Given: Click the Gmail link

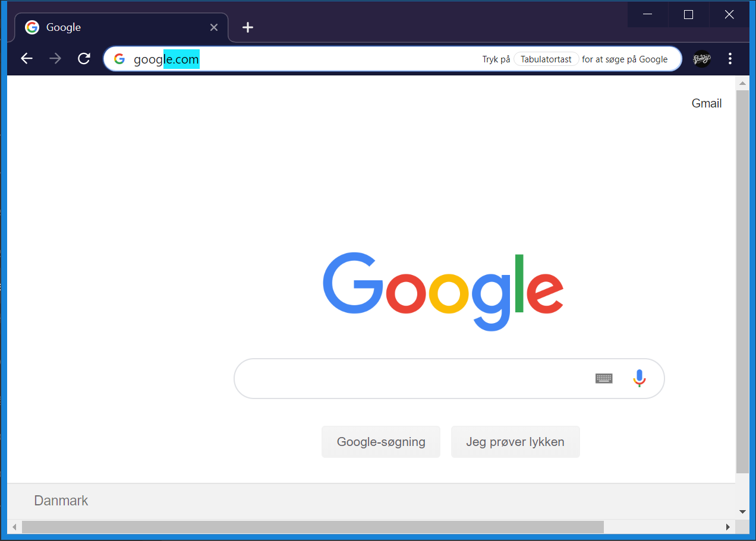Looking at the screenshot, I should 707,103.
